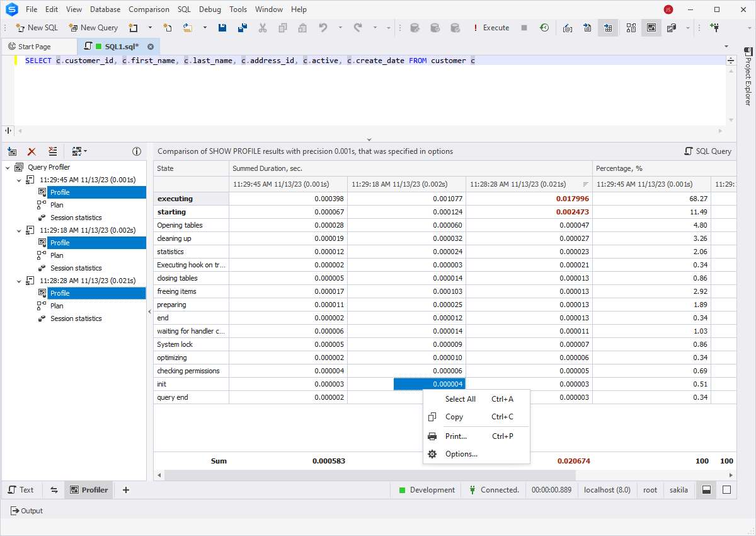
Task: Open the Database menu
Action: pos(105,9)
